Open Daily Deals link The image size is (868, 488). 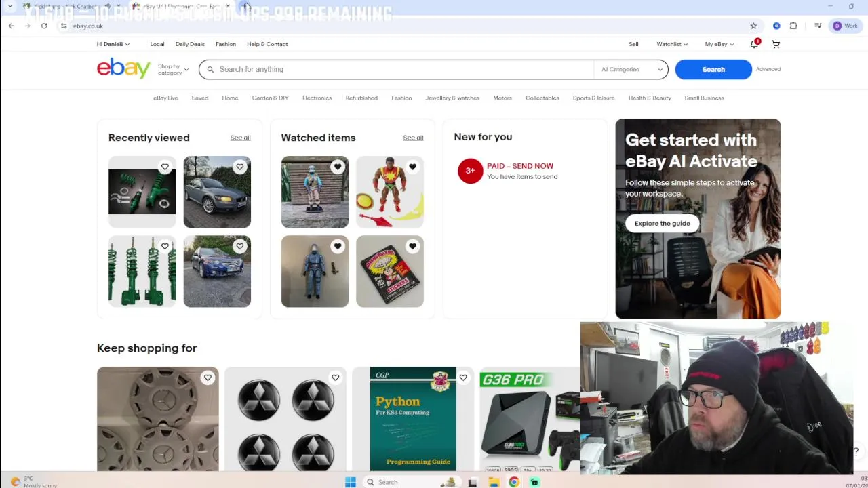(190, 44)
